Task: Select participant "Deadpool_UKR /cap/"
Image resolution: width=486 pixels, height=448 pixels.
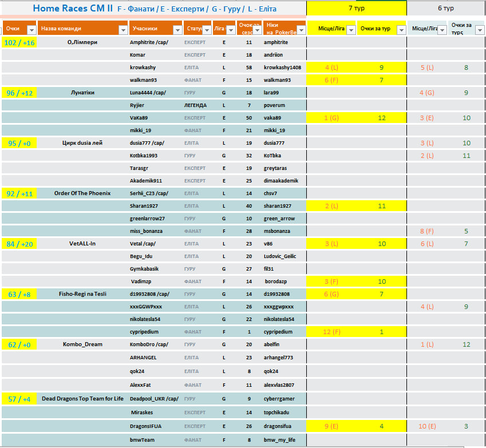Action: coord(154,399)
